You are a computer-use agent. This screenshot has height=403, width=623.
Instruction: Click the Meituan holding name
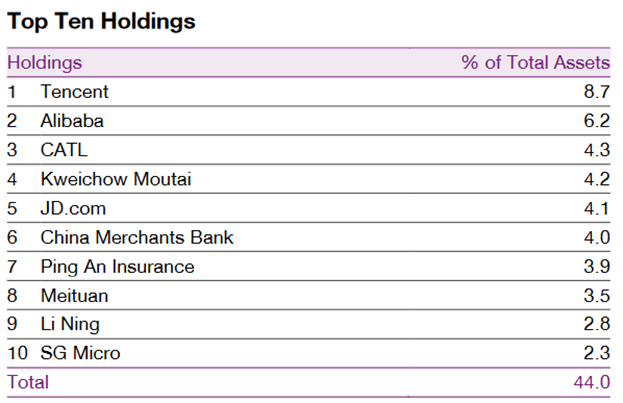point(73,296)
